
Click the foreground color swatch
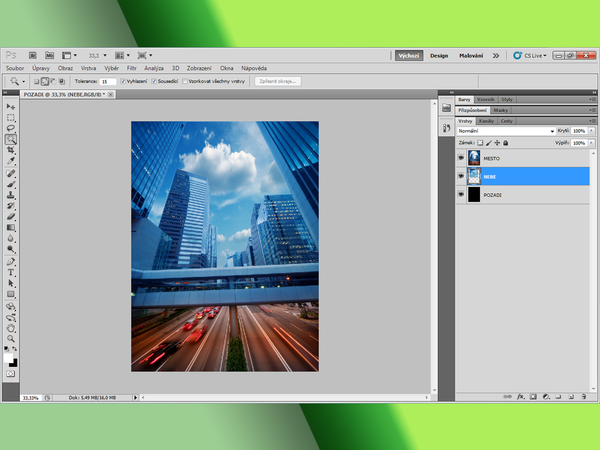(9, 357)
